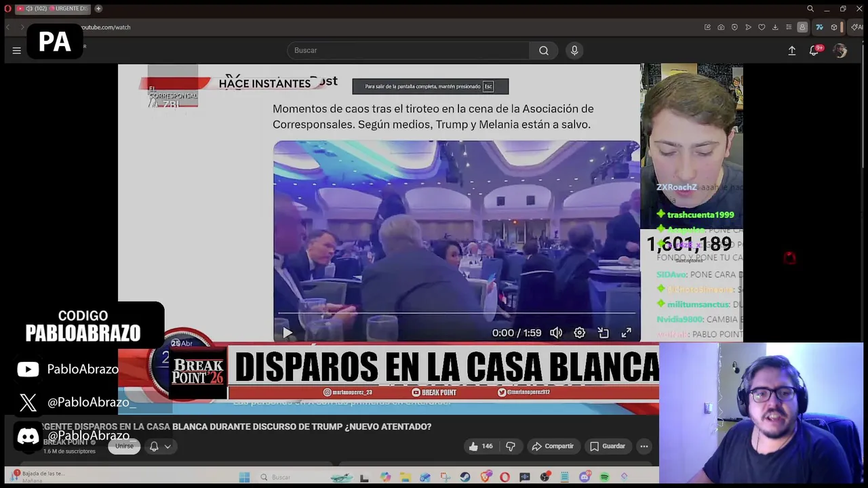
Task: Open Opera ad blocker shield icon
Action: click(x=734, y=27)
